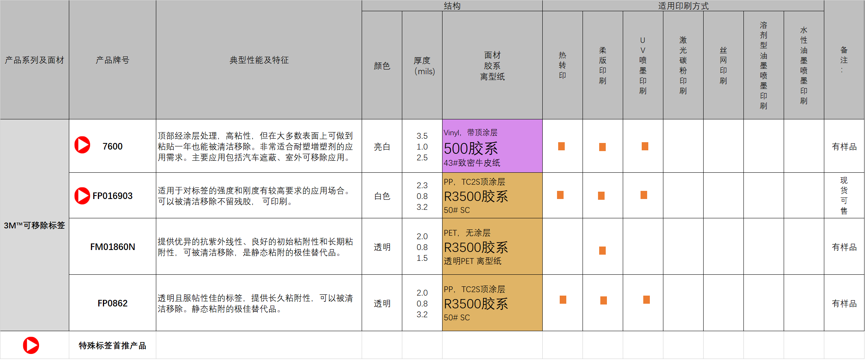The image size is (868, 364).
Task: Select the 7600 description starting 顶部经涂层处理
Action: pyautogui.click(x=259, y=146)
